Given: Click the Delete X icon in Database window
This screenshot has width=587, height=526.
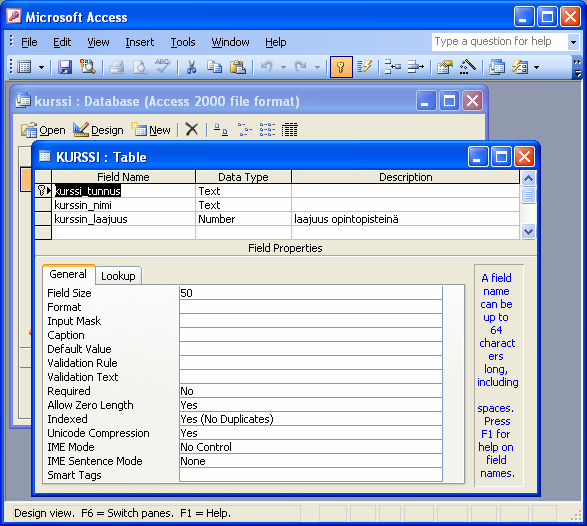Looking at the screenshot, I should click(192, 130).
